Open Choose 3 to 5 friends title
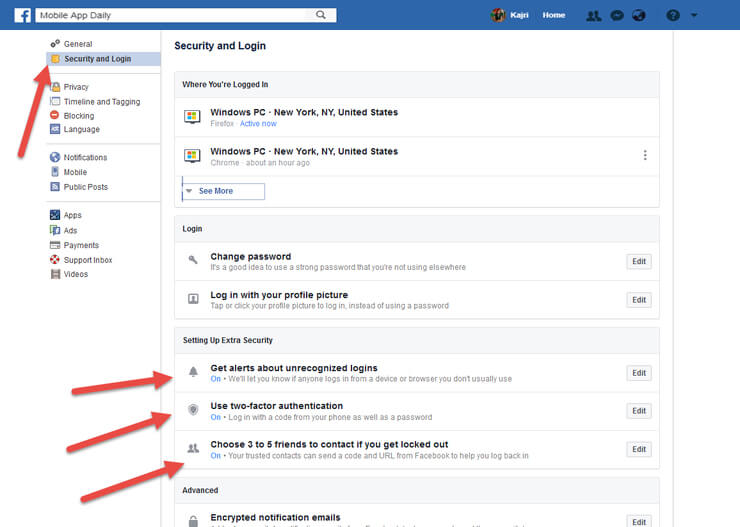The image size is (740, 527). click(329, 444)
